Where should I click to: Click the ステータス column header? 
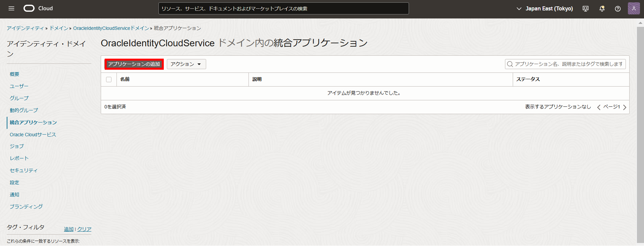tap(528, 79)
